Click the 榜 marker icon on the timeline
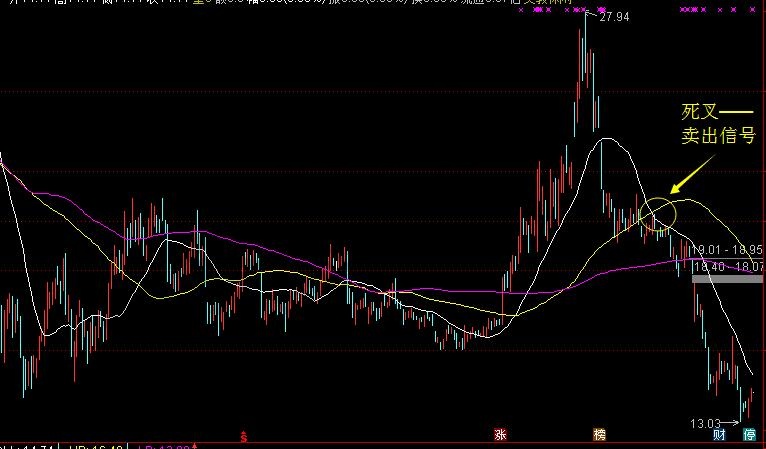This screenshot has height=449, width=766. [x=599, y=435]
